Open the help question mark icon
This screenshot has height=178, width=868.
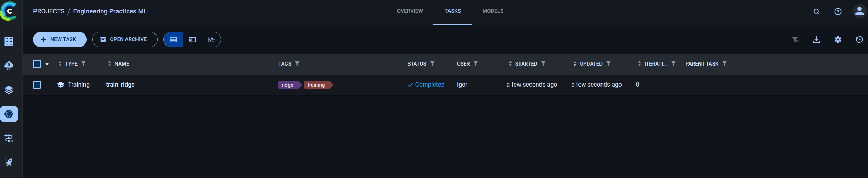click(x=838, y=12)
